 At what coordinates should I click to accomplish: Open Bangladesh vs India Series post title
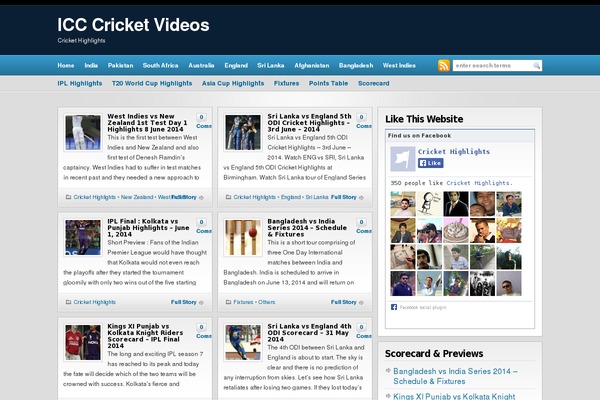tap(307, 227)
